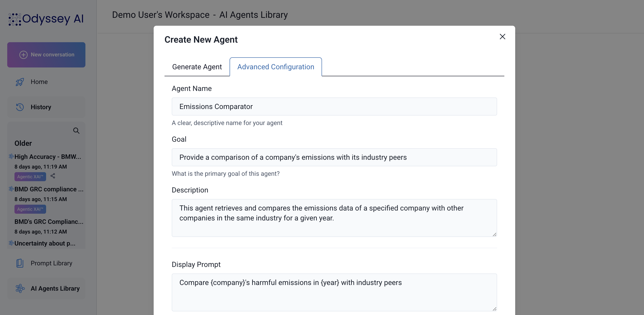The image size is (644, 315).
Task: Click the Prompt Library book icon
Action: pyautogui.click(x=20, y=263)
